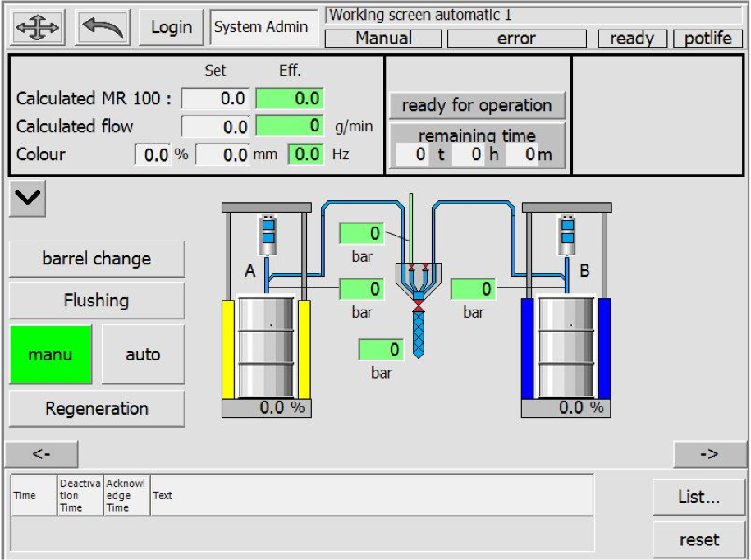The image size is (751, 560).
Task: Click the mixer outlet pressure bar value
Action: [381, 350]
